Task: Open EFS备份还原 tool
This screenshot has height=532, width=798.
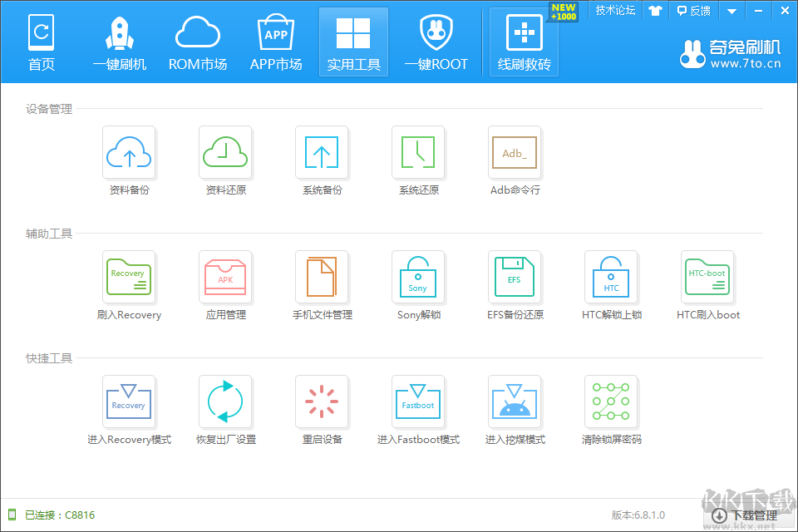Action: click(x=515, y=278)
